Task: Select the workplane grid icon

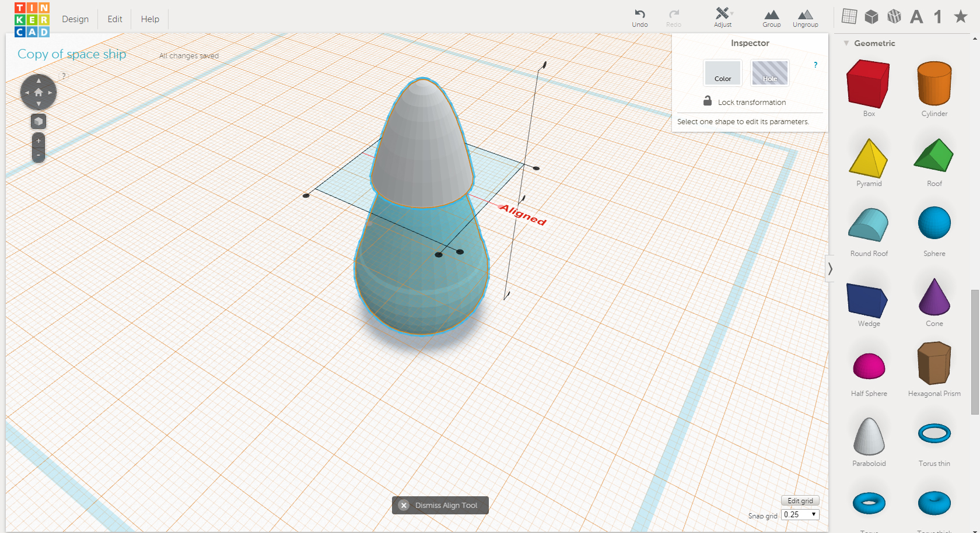Action: click(x=849, y=16)
